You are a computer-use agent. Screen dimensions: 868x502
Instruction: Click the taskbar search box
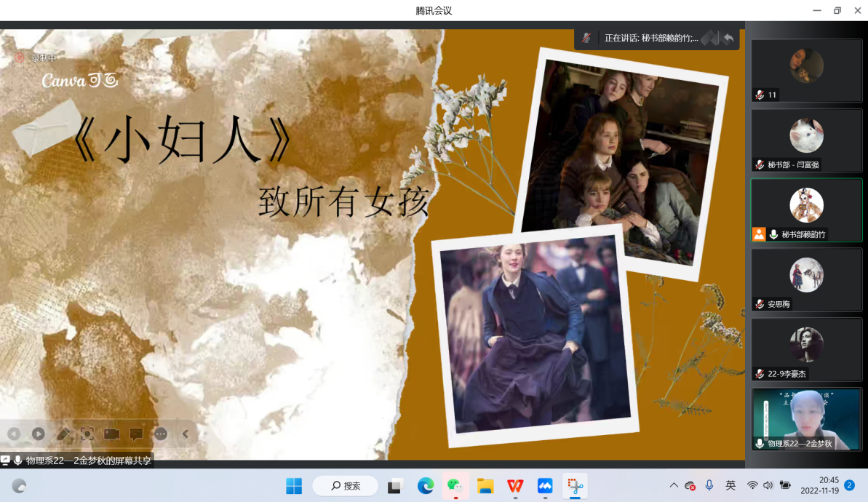[x=345, y=485]
